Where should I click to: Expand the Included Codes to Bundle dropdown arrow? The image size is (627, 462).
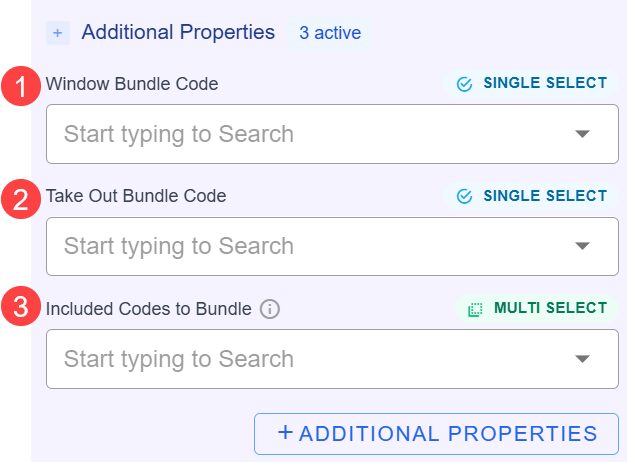tap(583, 359)
